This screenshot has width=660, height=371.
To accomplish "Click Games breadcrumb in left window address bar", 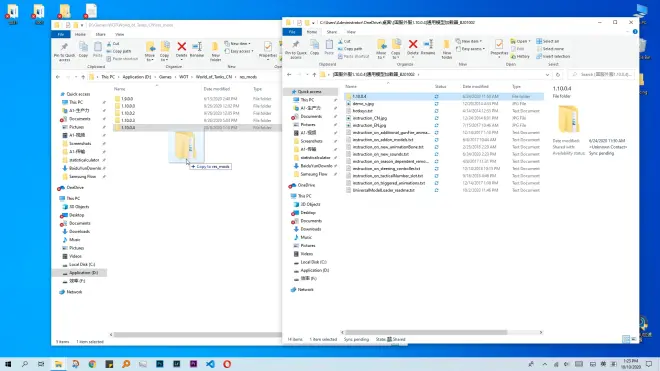I will coord(165,77).
